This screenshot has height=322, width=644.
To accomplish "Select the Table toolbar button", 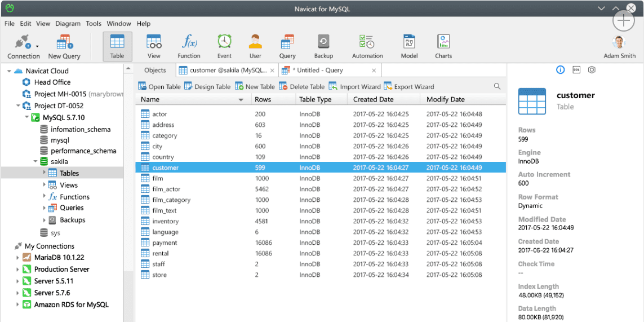I will [x=117, y=46].
